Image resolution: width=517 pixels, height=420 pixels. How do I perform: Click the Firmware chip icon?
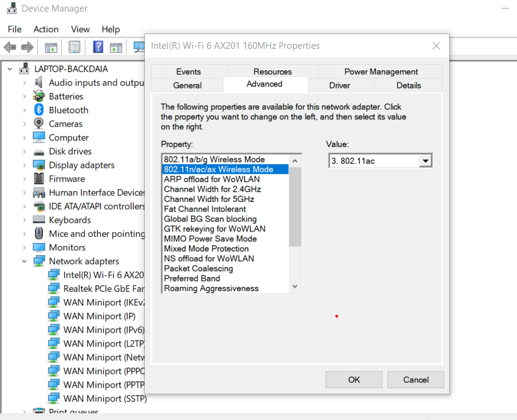tap(39, 179)
